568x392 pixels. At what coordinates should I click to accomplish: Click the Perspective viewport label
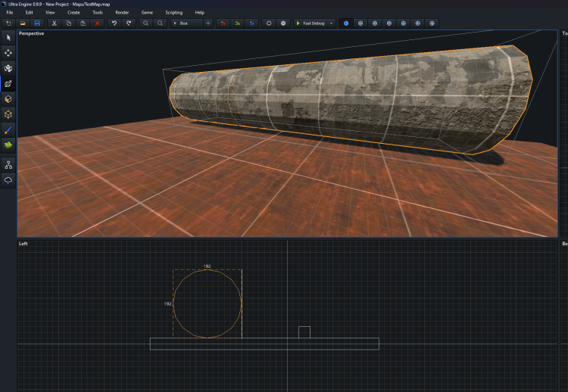32,33
